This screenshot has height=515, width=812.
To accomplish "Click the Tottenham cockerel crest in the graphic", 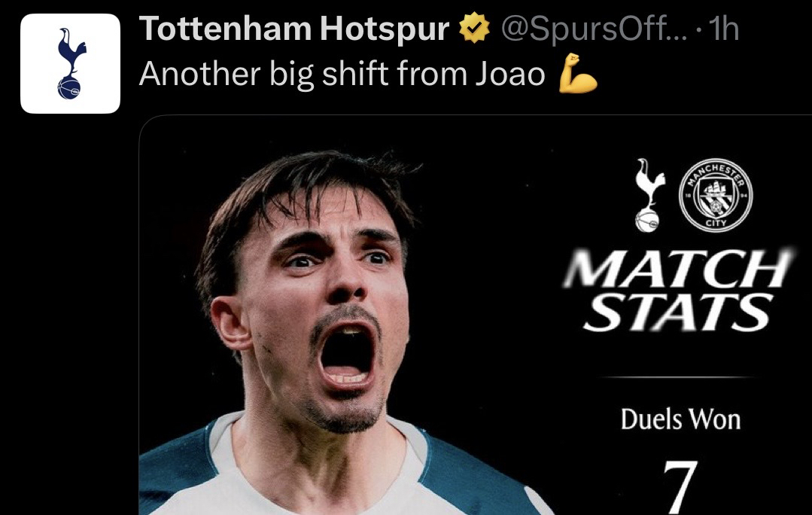I will coord(649,195).
